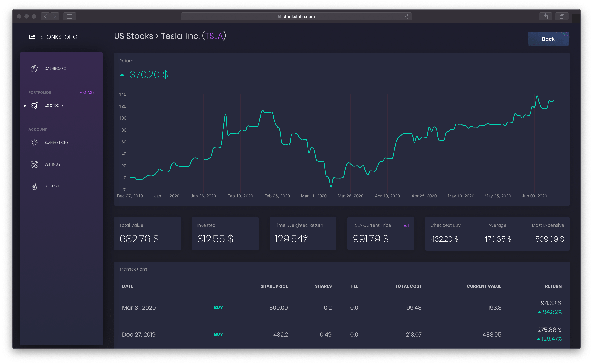Click current value 488.95 cell
Image resolution: width=593 pixels, height=364 pixels.
[492, 335]
